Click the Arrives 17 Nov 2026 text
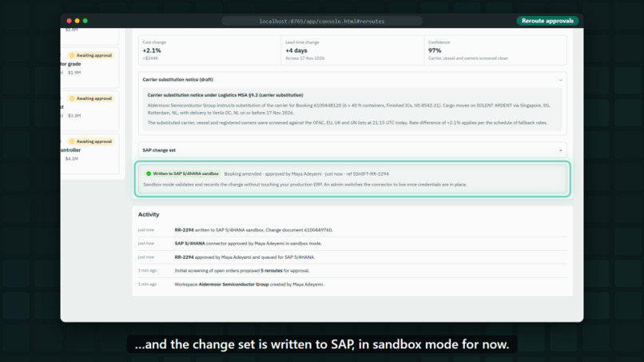The width and height of the screenshot is (644, 362). point(304,58)
